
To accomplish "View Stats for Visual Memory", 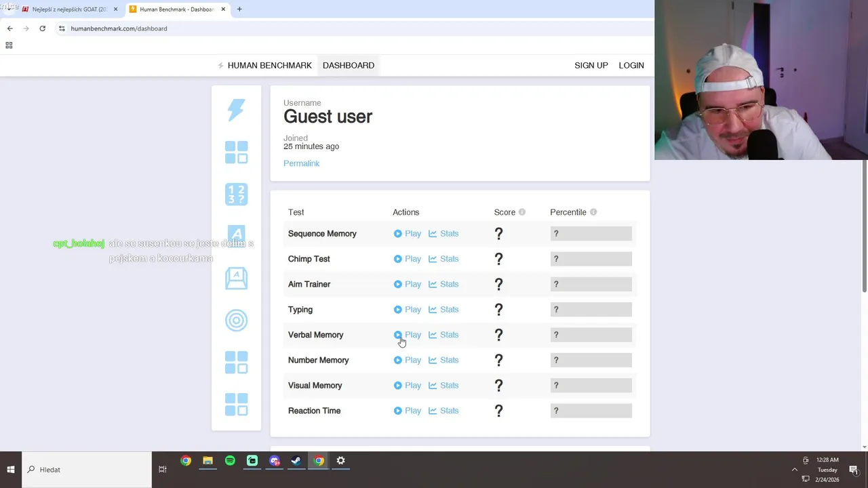I will [443, 386].
